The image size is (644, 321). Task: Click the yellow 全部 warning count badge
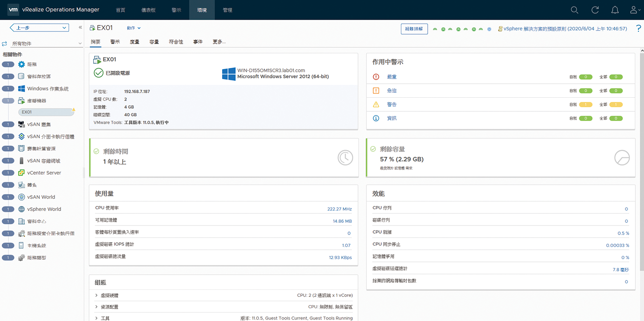pos(616,105)
